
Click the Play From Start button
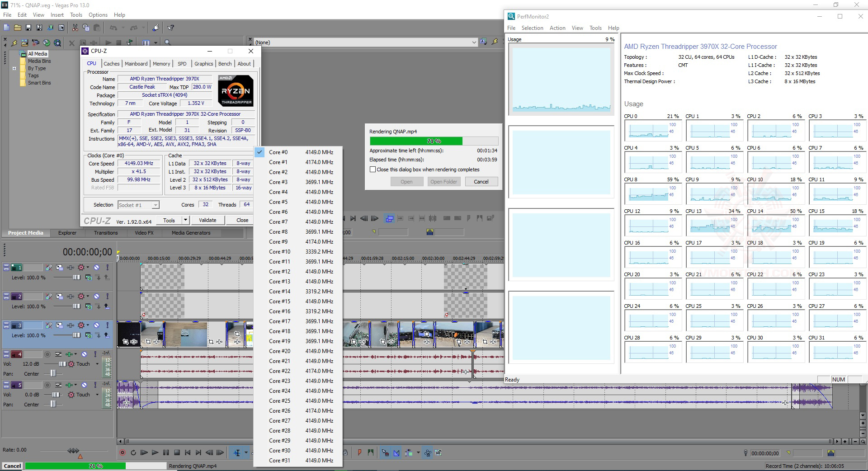click(144, 452)
